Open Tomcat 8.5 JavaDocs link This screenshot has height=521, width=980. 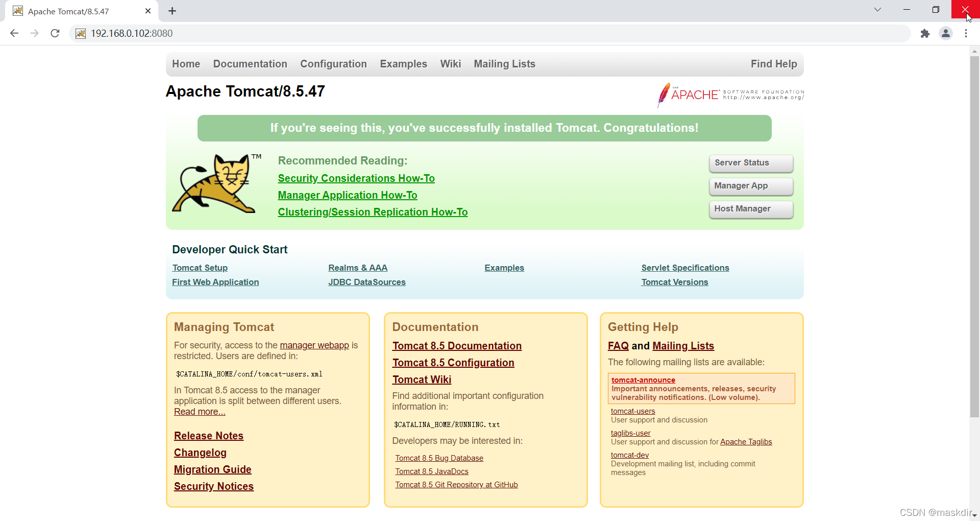click(432, 471)
